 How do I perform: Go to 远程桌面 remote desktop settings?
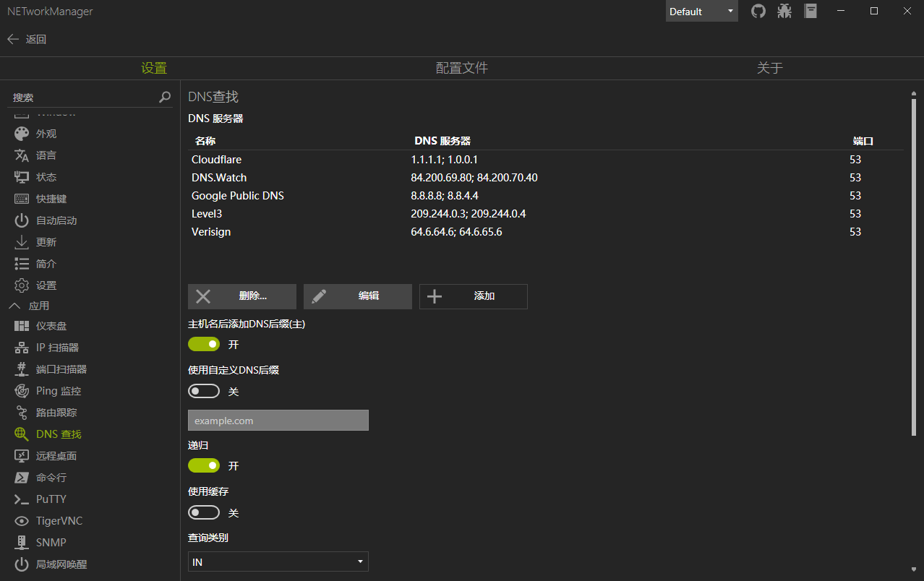pyautogui.click(x=56, y=456)
